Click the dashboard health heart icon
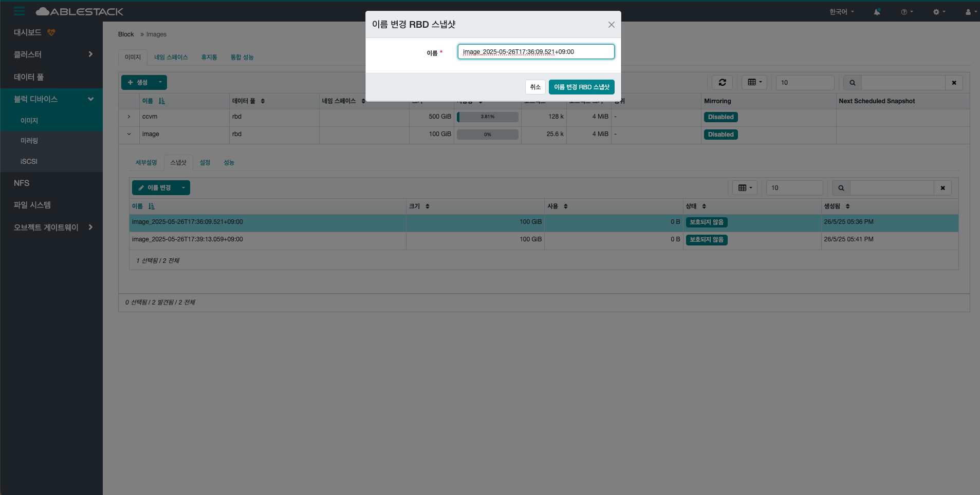Viewport: 980px width, 495px height. (51, 32)
